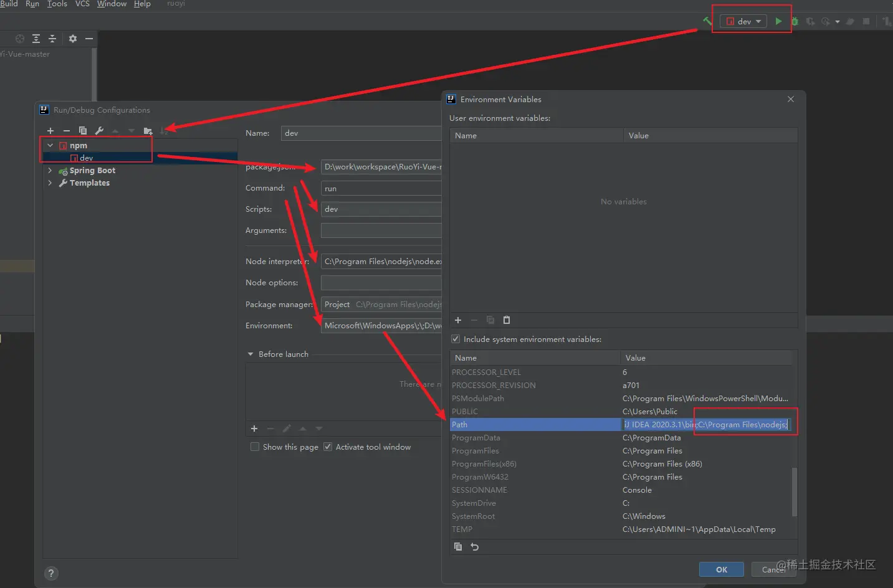Click the Name column header of user variables

[x=537, y=135]
